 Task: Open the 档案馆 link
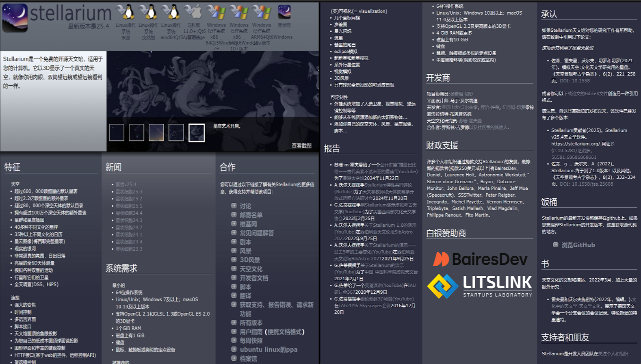248,358
